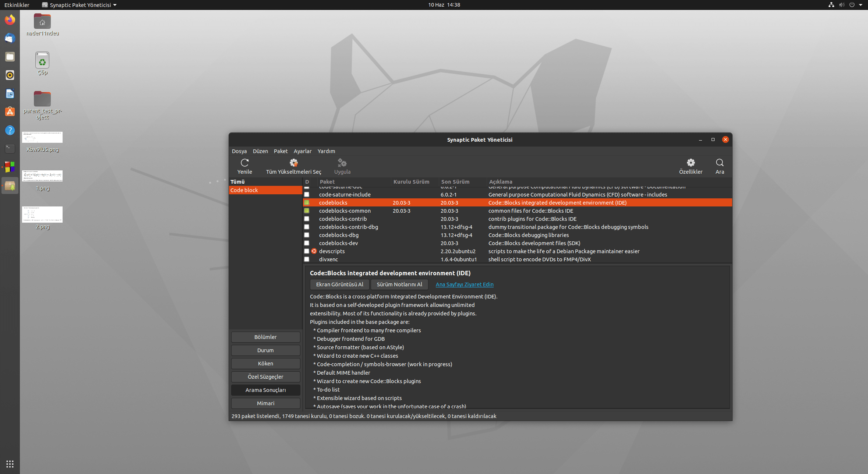Screen dimensions: 868x474
Task: Mark the devscripts checkbox
Action: coord(307,251)
